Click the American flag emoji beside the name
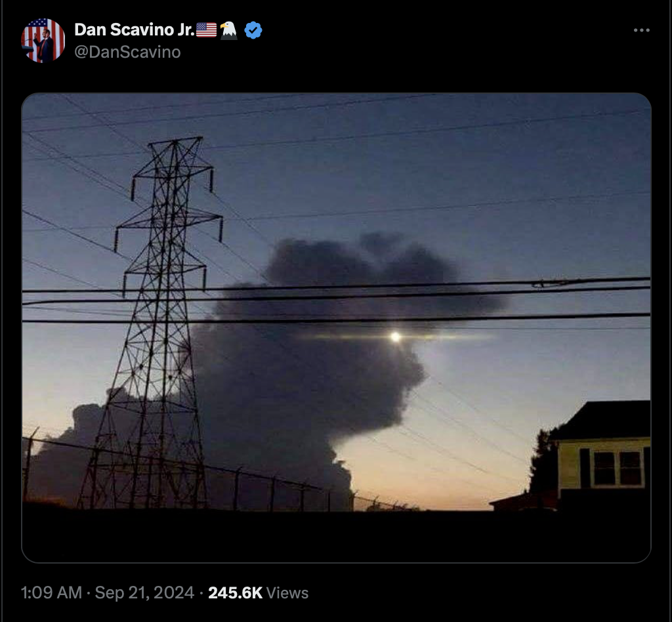 [206, 30]
